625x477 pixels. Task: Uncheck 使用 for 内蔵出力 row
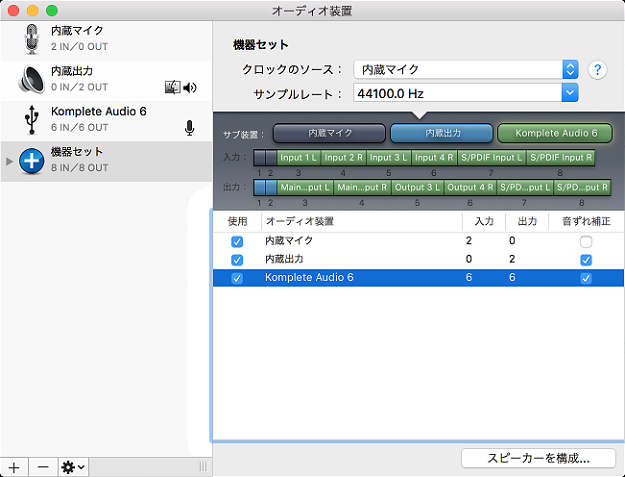[237, 260]
